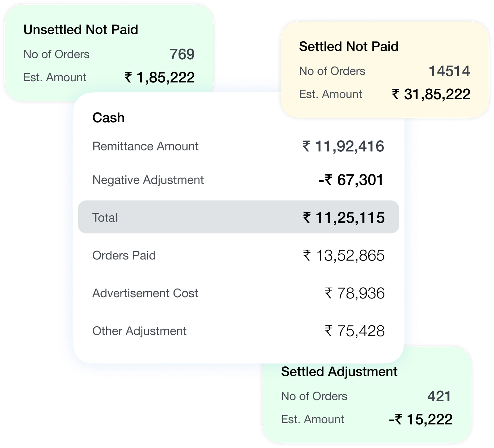Click the ₹ 11,92,416 remittance value

pos(343,146)
